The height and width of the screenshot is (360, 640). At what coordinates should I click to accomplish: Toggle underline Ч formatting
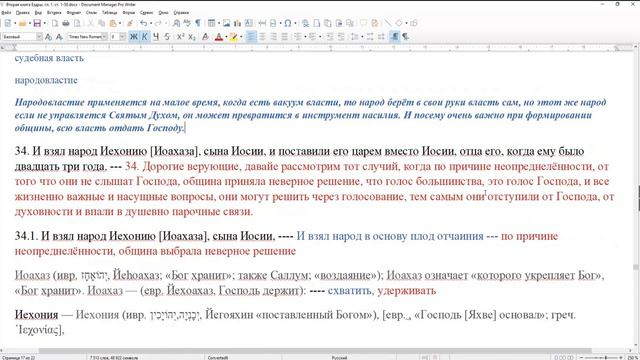tap(156, 37)
